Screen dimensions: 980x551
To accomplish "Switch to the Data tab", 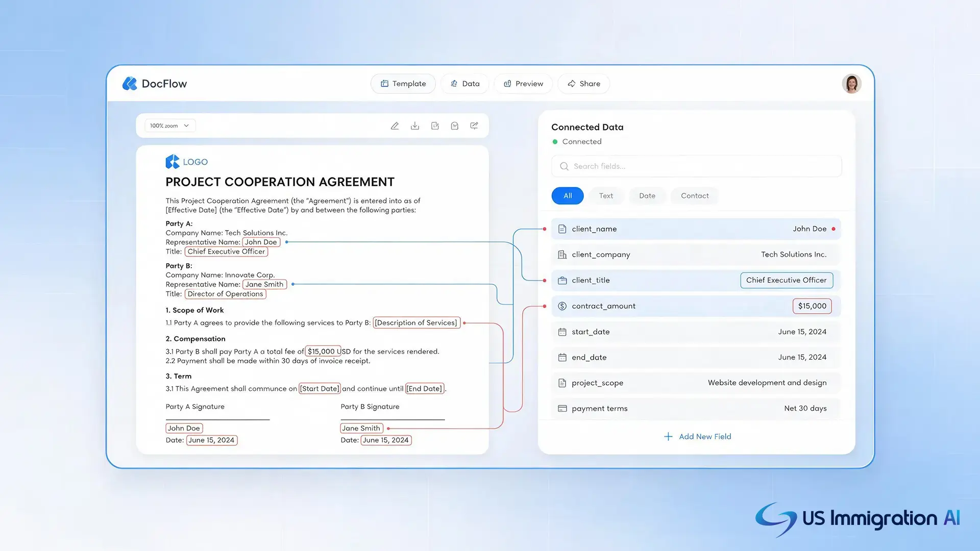I will coord(465,84).
